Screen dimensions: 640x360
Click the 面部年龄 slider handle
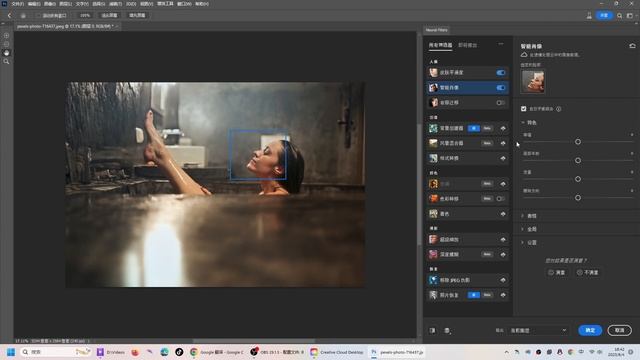[x=578, y=160]
